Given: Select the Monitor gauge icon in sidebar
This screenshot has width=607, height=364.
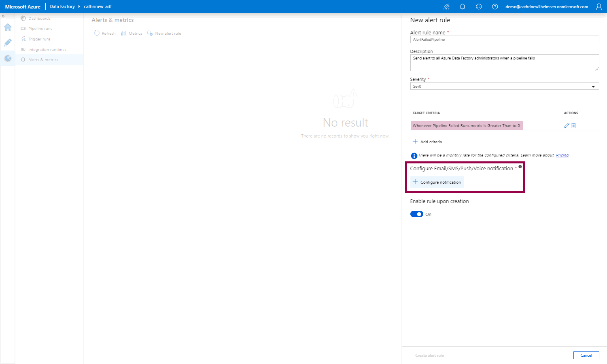Looking at the screenshot, I should (x=8, y=59).
